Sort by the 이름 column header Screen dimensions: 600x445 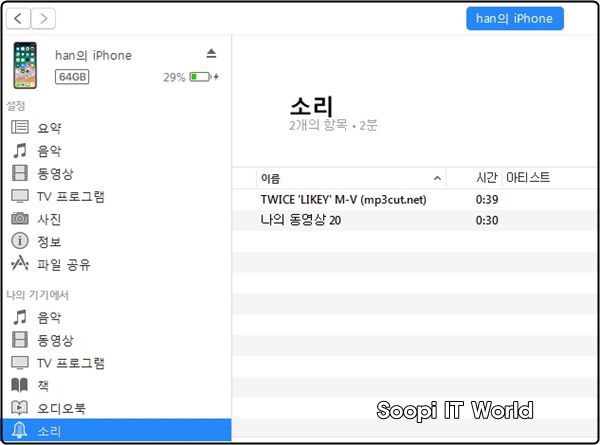[x=351, y=178]
